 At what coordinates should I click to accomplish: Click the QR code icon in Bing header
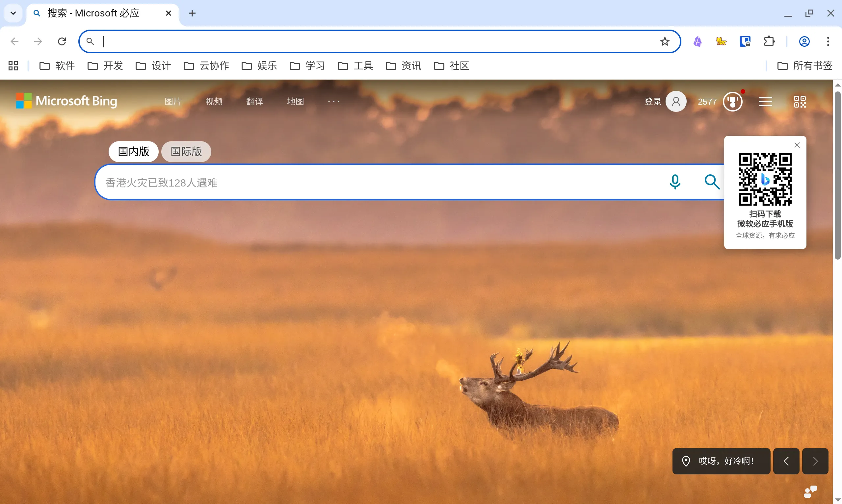point(800,101)
